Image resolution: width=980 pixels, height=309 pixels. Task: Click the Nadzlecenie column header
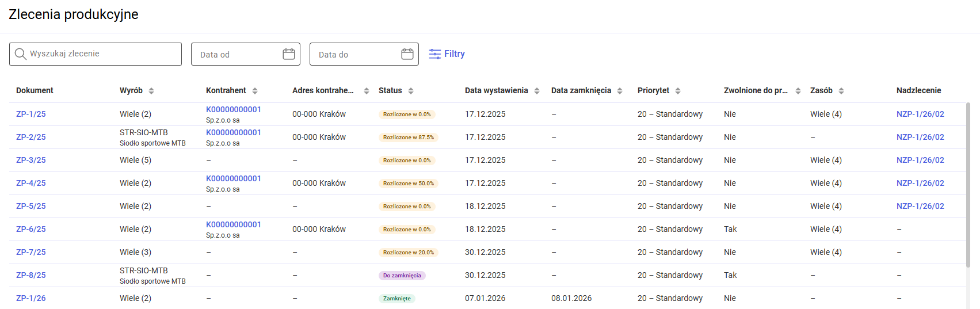point(918,90)
